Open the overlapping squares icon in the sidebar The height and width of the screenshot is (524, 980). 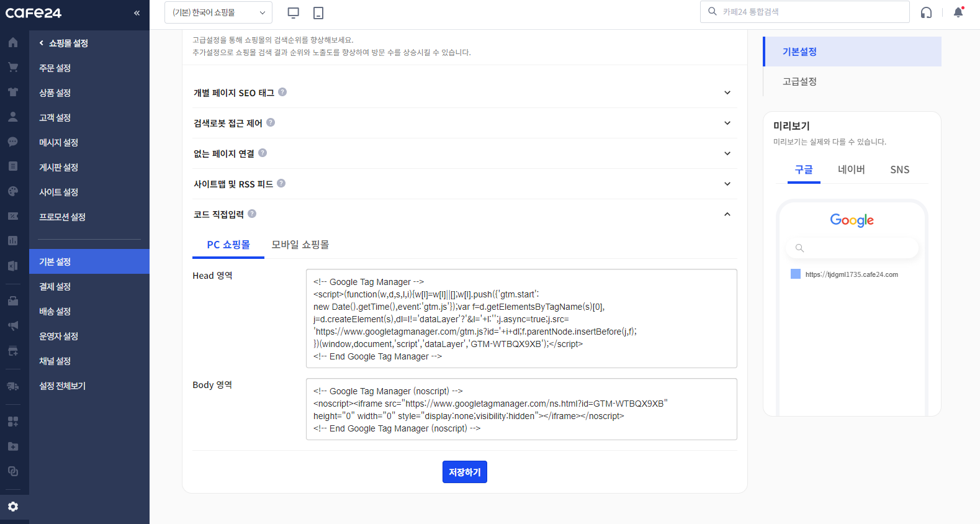(13, 471)
